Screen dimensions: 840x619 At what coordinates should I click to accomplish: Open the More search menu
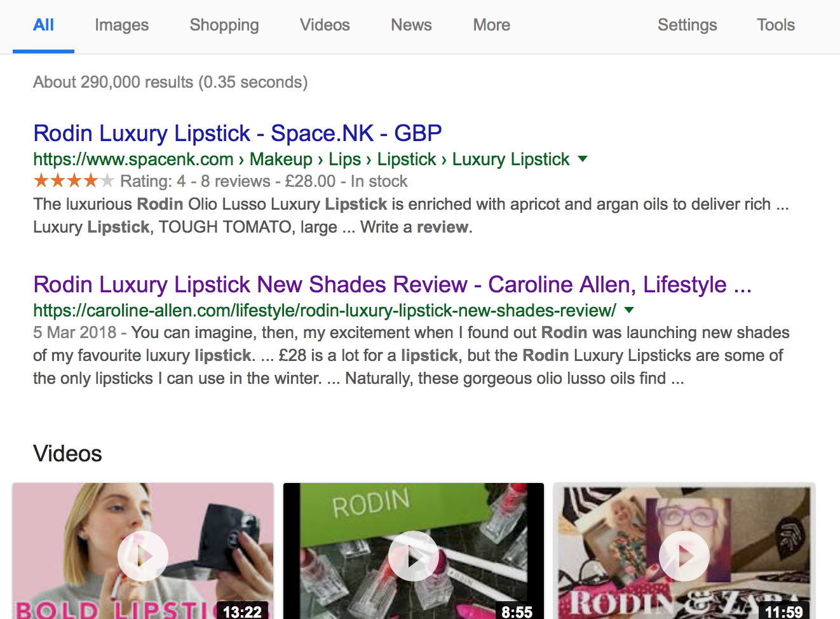pos(491,25)
